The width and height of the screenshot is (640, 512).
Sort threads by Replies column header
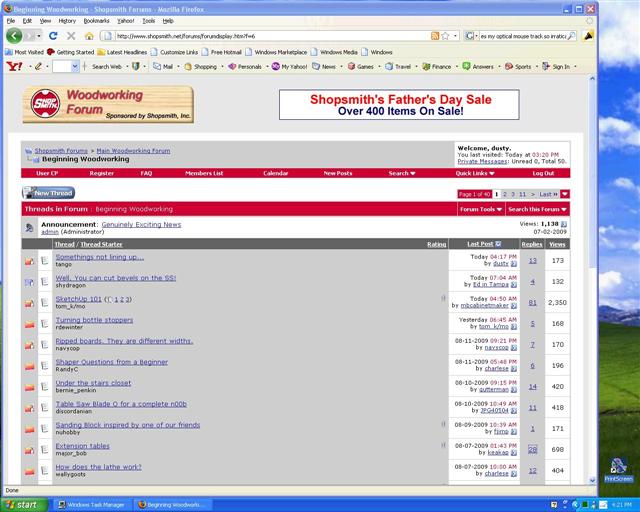[x=532, y=244]
